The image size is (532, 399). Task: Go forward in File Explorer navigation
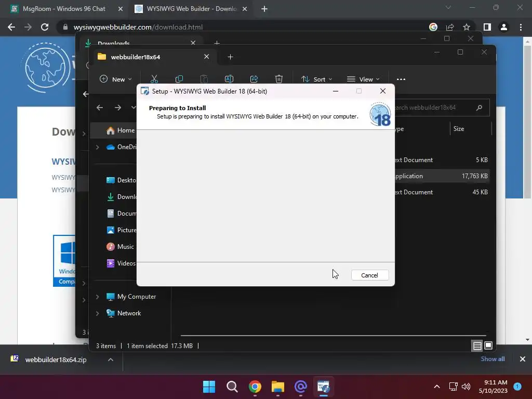click(x=118, y=108)
